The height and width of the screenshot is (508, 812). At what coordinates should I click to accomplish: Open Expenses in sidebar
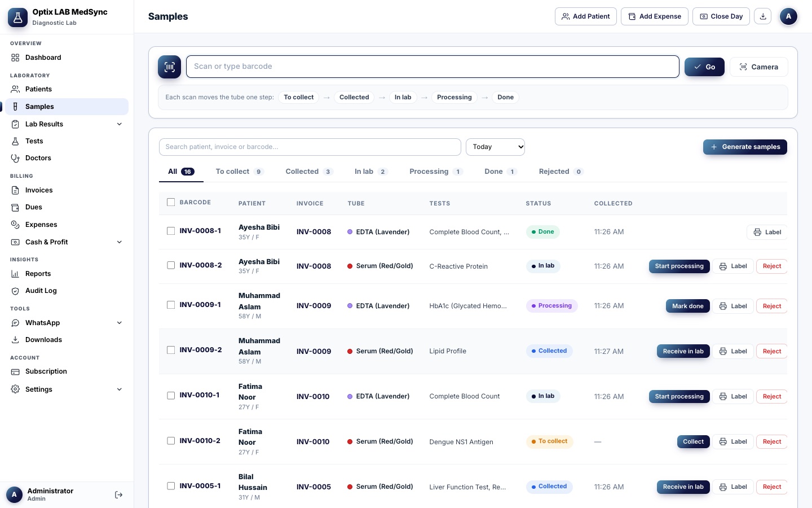[x=67, y=225]
